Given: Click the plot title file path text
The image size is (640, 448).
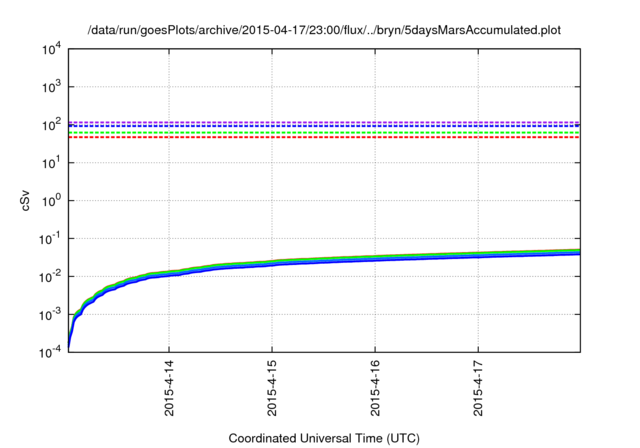Looking at the screenshot, I should 324,30.
